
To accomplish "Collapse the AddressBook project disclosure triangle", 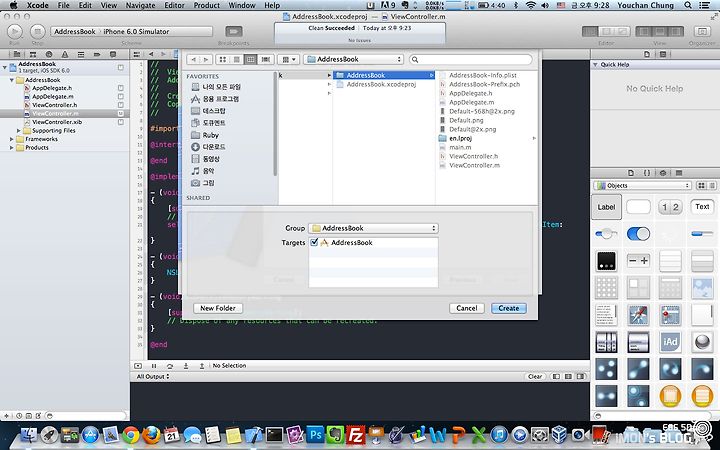I will [5, 68].
